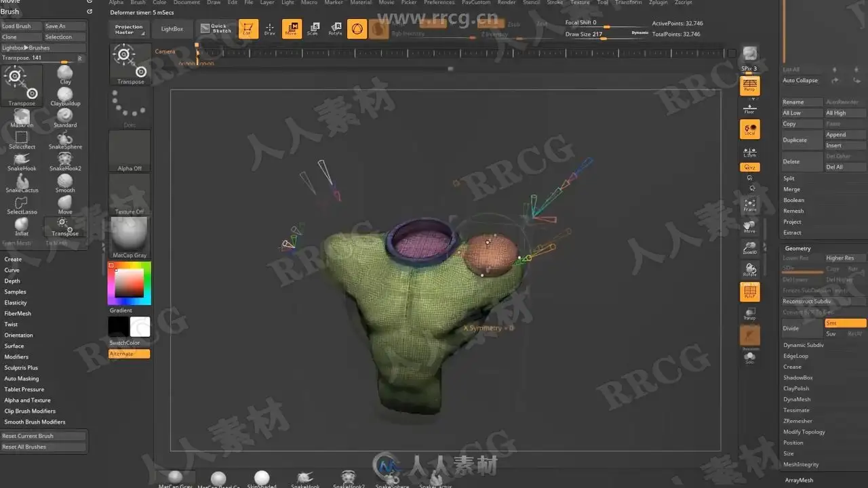The width and height of the screenshot is (868, 488).
Task: Select the Inflat brush
Action: 22,226
